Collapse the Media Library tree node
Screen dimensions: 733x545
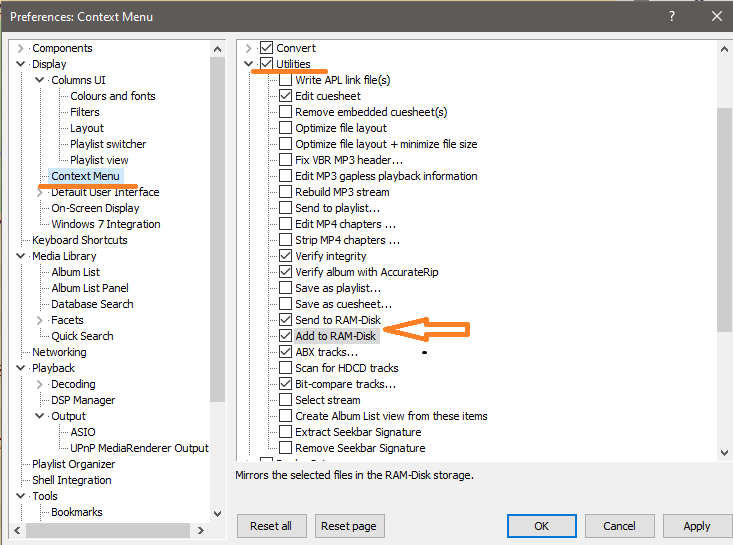21,256
